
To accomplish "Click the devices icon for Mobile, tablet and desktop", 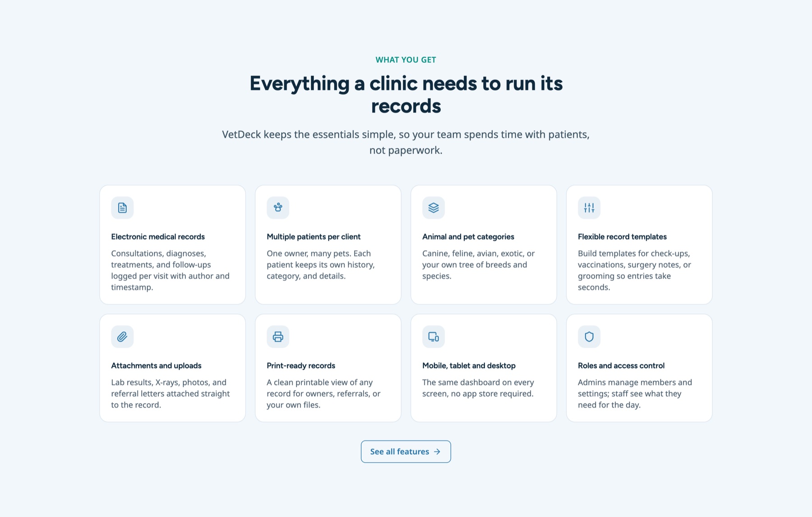I will click(434, 337).
